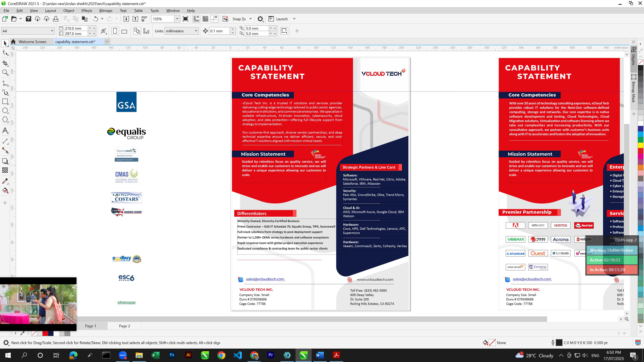This screenshot has width=644, height=362.
Task: Select the Text tool
Action: 5,130
